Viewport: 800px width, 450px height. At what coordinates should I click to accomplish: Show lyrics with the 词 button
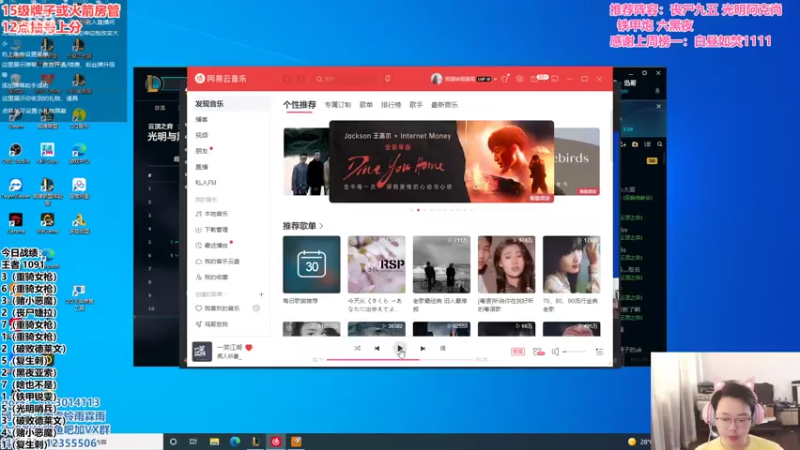[x=442, y=348]
